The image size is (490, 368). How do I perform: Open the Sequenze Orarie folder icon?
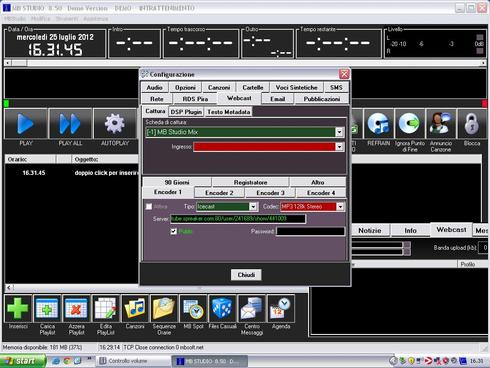coord(164,309)
